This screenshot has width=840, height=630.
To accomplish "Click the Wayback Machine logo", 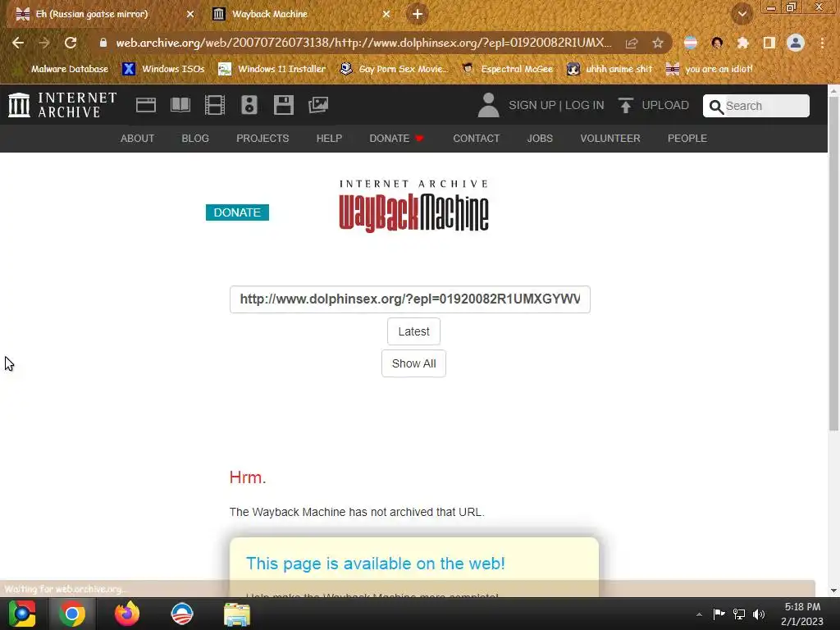I will tap(413, 206).
